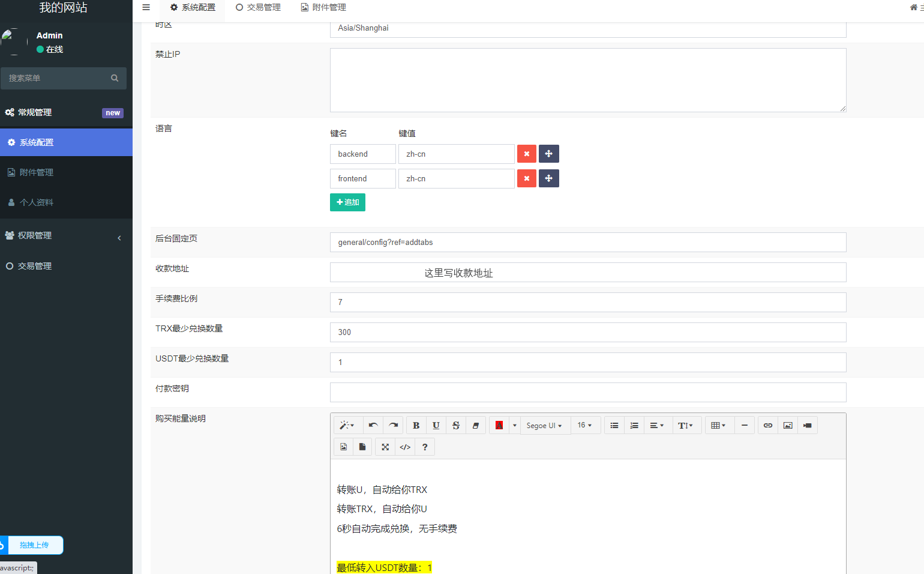Open the font size 16 dropdown
The height and width of the screenshot is (574, 924).
(x=585, y=425)
